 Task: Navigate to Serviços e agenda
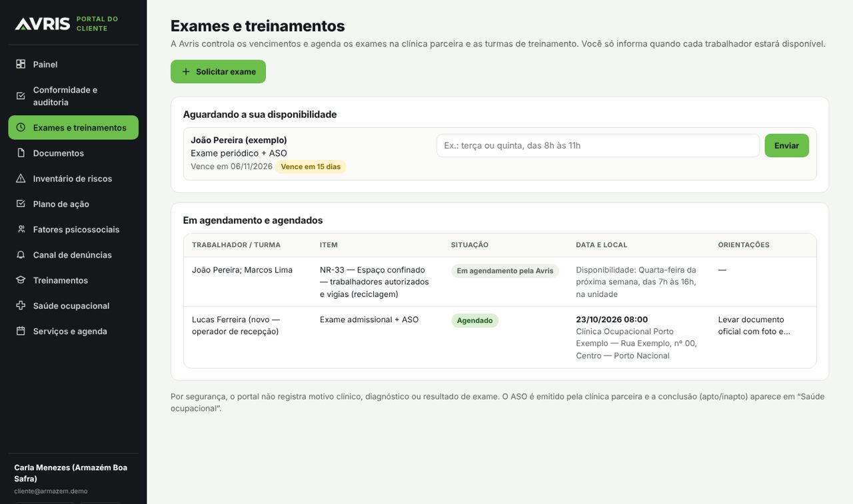73,331
